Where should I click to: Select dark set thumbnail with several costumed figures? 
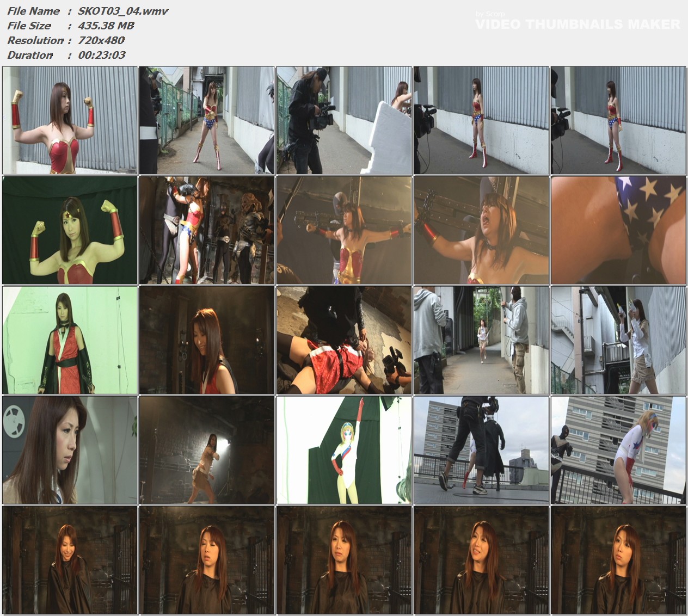[x=207, y=230]
